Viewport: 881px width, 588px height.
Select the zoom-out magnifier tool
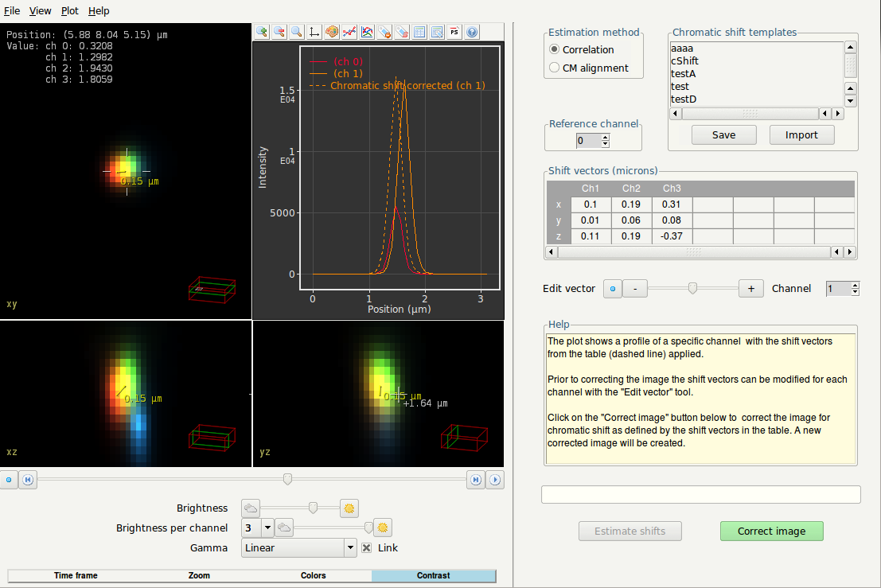[279, 32]
